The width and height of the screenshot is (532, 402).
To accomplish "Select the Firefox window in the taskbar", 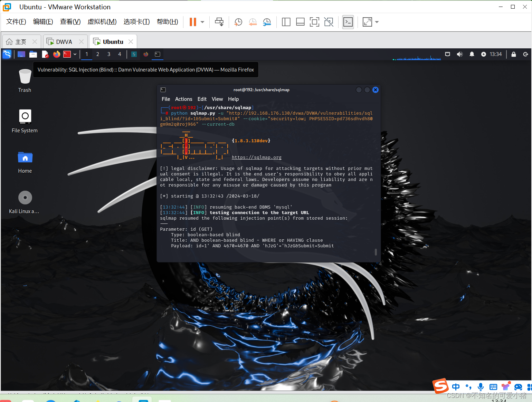I will [x=146, y=54].
